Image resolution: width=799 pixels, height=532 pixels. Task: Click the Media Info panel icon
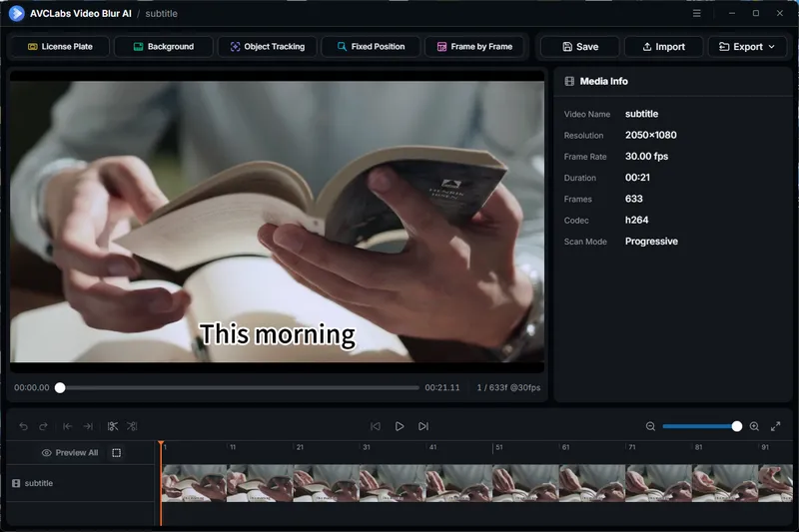(569, 81)
